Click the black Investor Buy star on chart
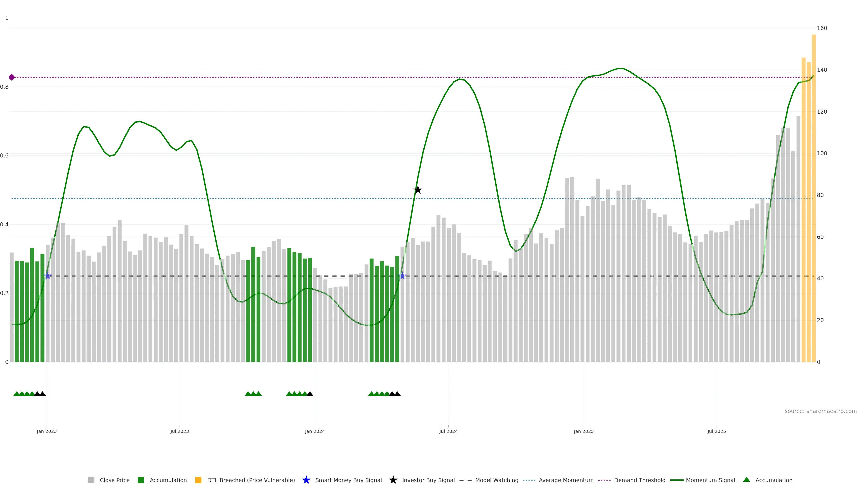 (x=417, y=190)
